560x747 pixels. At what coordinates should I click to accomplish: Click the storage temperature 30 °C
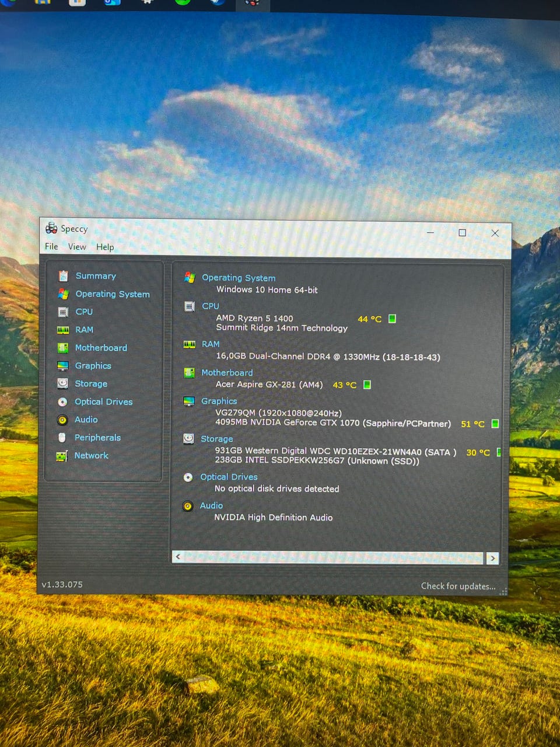(x=478, y=452)
